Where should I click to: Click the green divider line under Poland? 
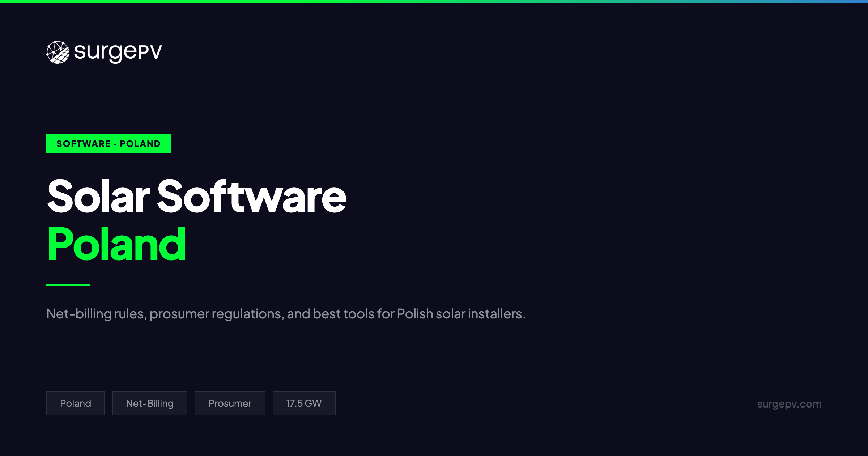68,284
